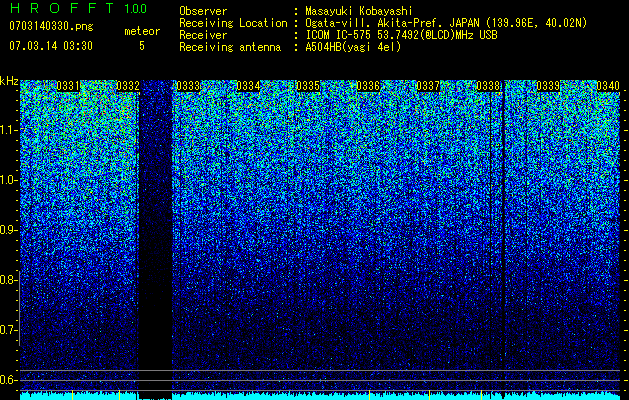Click the 0.8 frequency axis label

pyautogui.click(x=8, y=280)
